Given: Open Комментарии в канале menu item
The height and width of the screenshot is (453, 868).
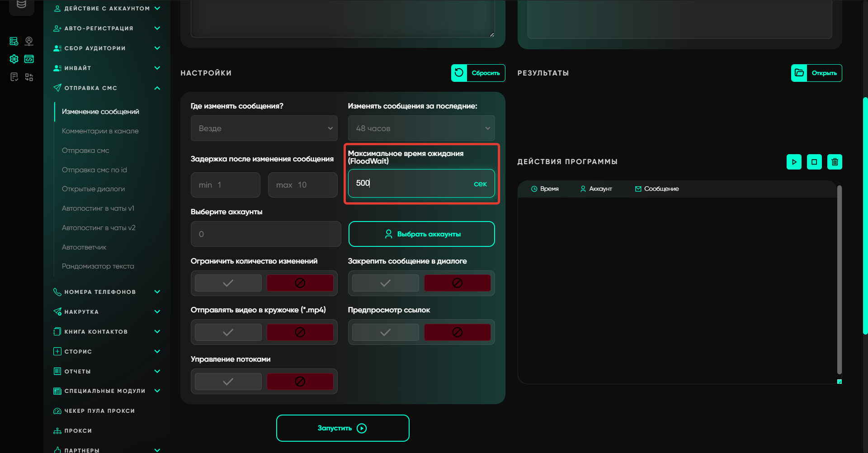Looking at the screenshot, I should (100, 131).
